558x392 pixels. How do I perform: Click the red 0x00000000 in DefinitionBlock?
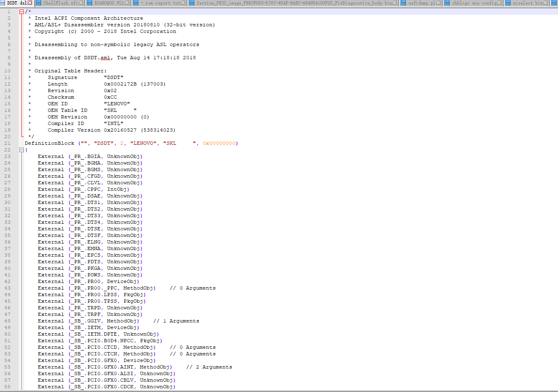pos(219,143)
